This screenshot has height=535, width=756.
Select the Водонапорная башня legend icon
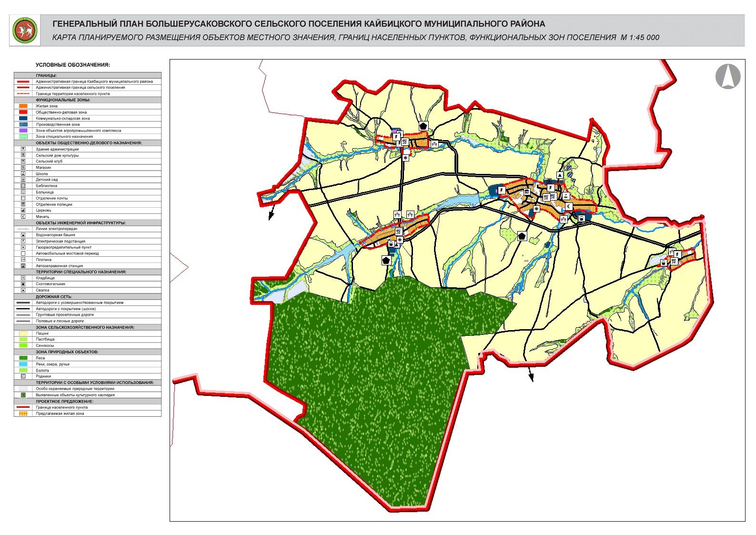point(23,235)
